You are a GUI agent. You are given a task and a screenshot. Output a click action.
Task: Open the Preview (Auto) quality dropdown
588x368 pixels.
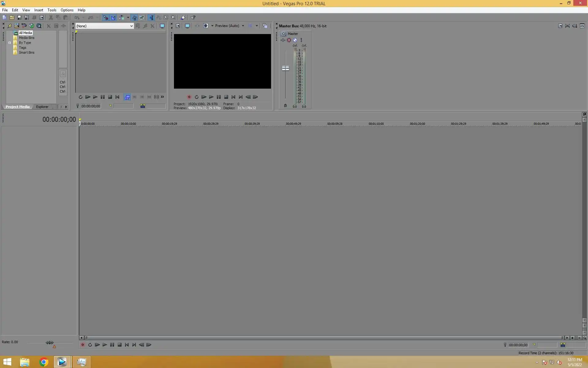(243, 26)
